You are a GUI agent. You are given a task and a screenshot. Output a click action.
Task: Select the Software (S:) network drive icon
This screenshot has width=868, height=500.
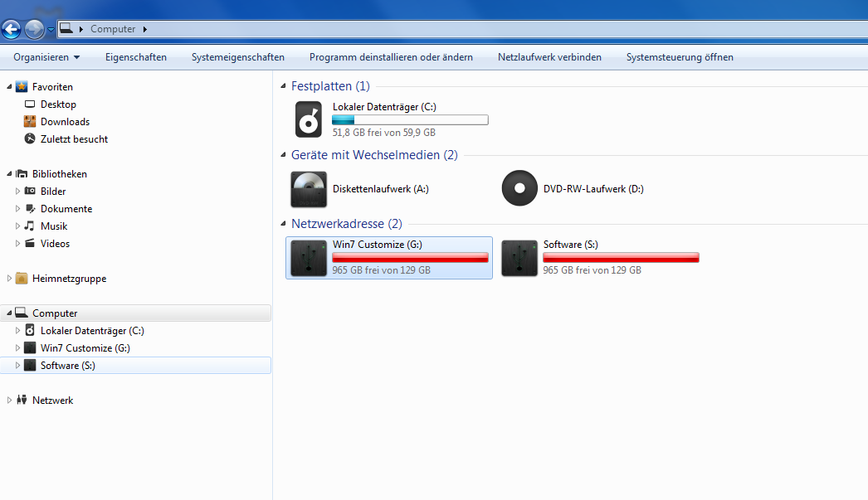pos(519,258)
